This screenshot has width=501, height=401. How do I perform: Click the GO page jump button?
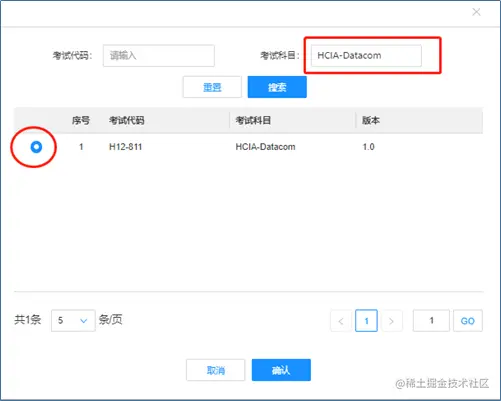[468, 321]
